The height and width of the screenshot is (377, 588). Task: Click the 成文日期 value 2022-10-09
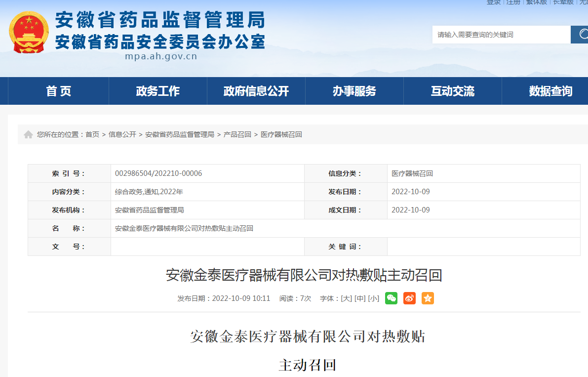[x=411, y=210]
